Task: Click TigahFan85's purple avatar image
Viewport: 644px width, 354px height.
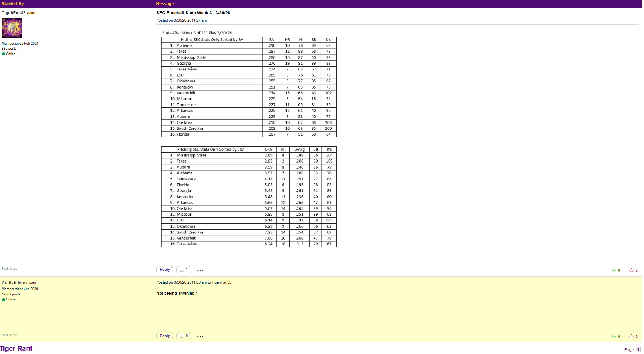Action: pyautogui.click(x=12, y=28)
